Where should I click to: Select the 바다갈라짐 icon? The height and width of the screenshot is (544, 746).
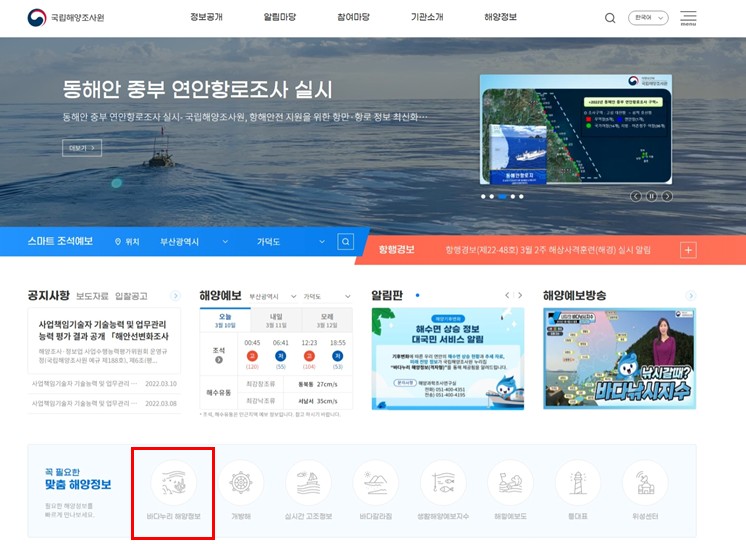[x=375, y=484]
